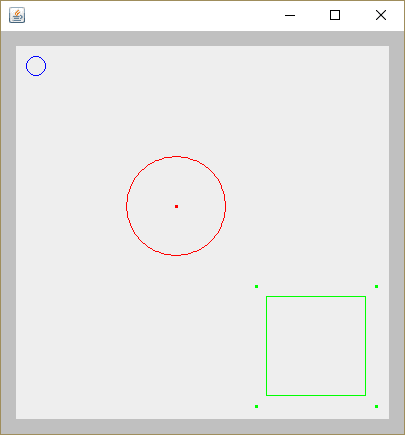The image size is (405, 435).
Task: Click the bottom-right green corner handle
Action: [x=376, y=406]
